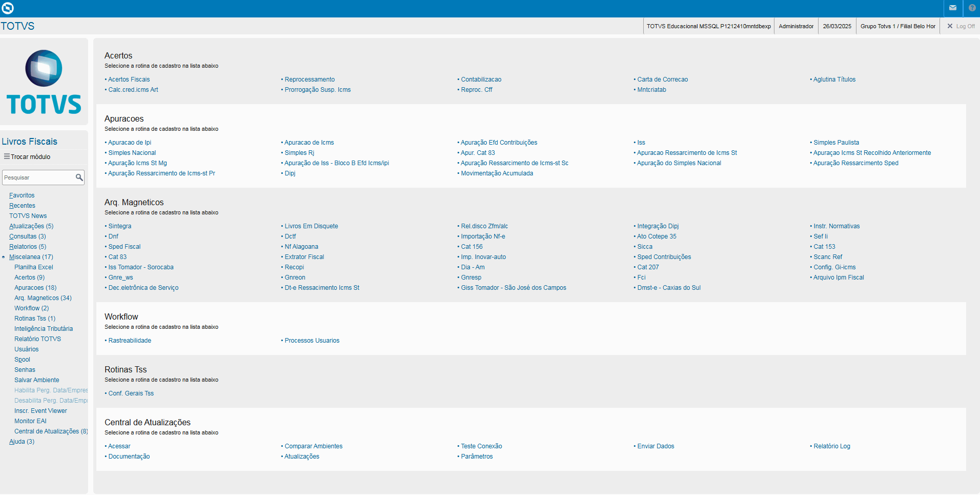Select Workflow (2) in sidebar
This screenshot has height=495, width=980.
(32, 308)
